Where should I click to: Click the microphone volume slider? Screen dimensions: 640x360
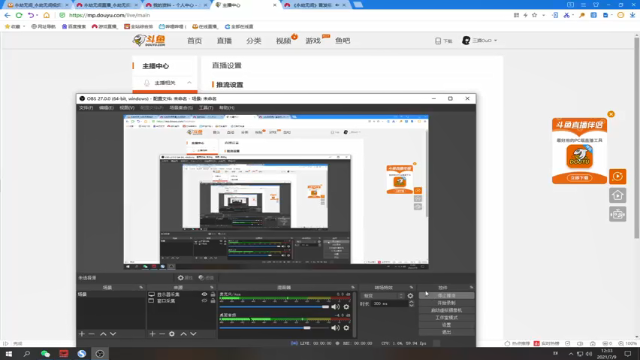[274, 307]
